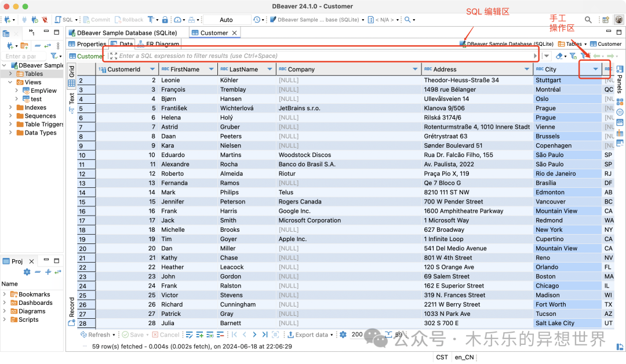This screenshot has width=626, height=364.
Task: Open the FirstName column filter dropdown
Action: coord(211,69)
